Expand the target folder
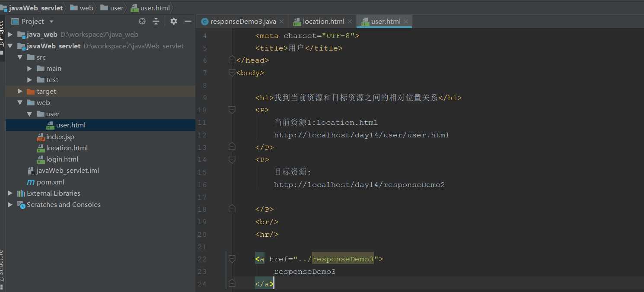This screenshot has height=292, width=644. (20, 91)
